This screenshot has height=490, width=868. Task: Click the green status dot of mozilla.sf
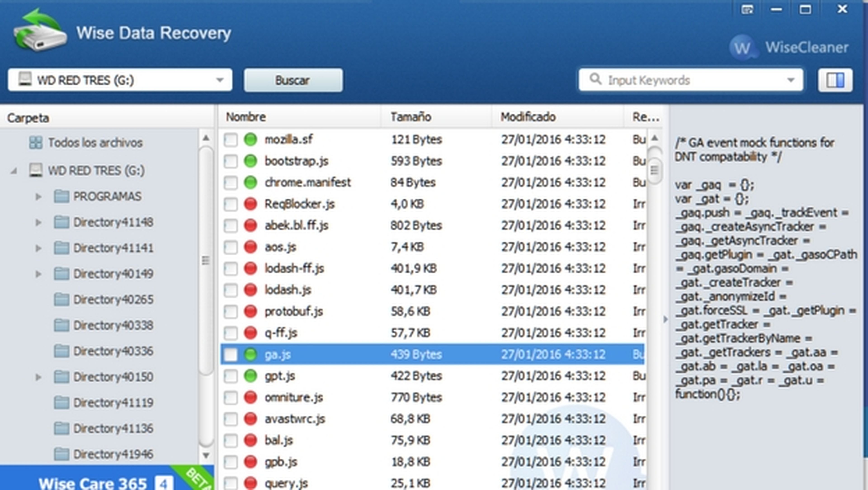coord(250,139)
